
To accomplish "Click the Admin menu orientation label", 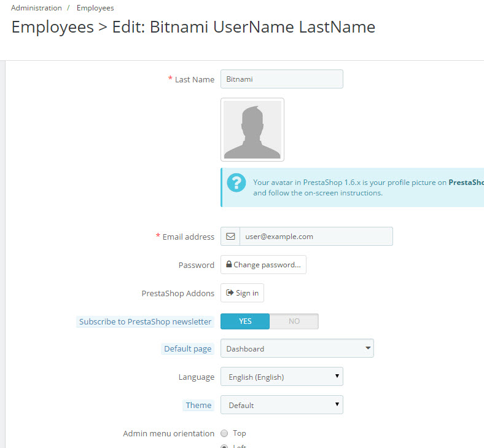I will [168, 433].
